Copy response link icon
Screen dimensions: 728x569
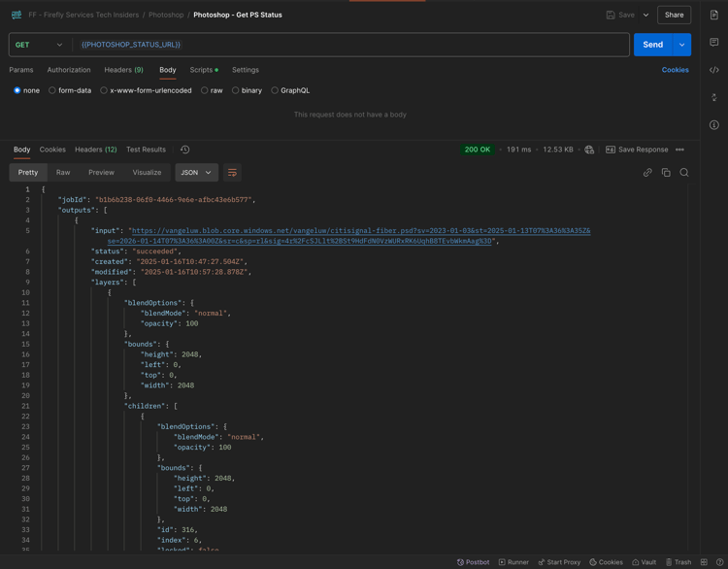pos(647,172)
